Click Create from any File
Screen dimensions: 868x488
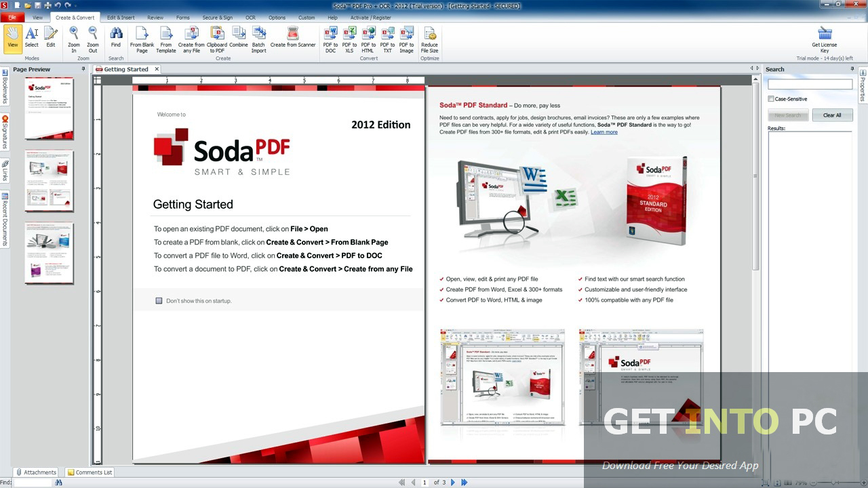pyautogui.click(x=191, y=39)
